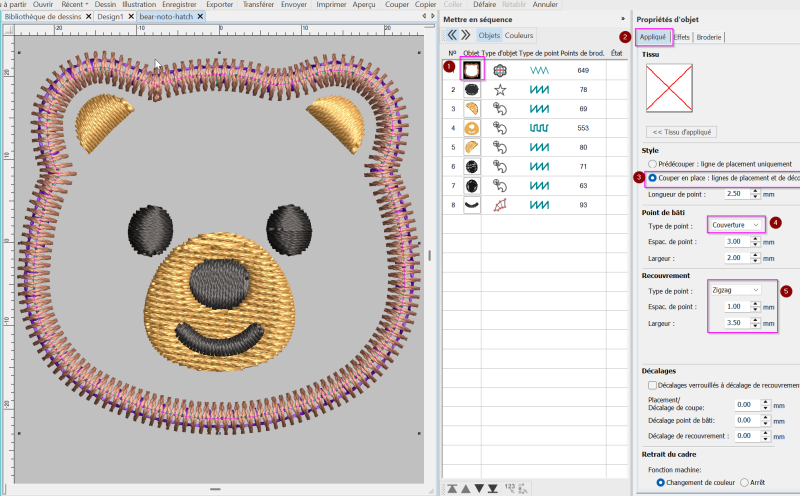Click Défaire in the top toolbar
Screen dimensions: 800x496
[484, 4]
